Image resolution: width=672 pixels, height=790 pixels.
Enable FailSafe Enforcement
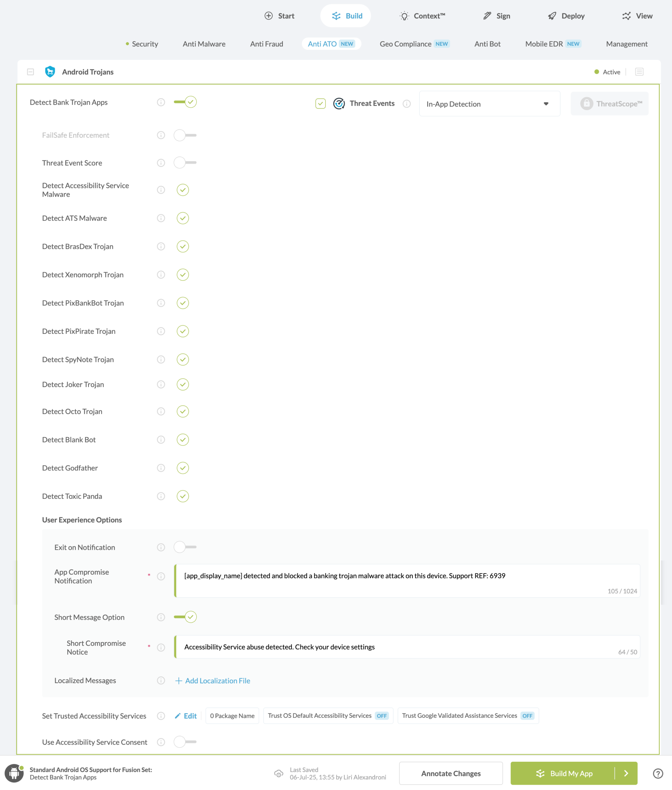point(184,135)
